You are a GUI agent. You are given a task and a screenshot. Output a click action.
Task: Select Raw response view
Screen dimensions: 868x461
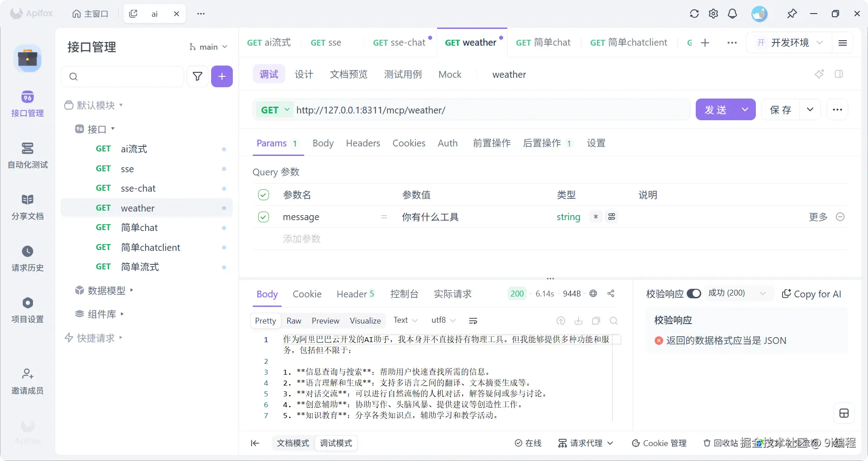(x=294, y=321)
